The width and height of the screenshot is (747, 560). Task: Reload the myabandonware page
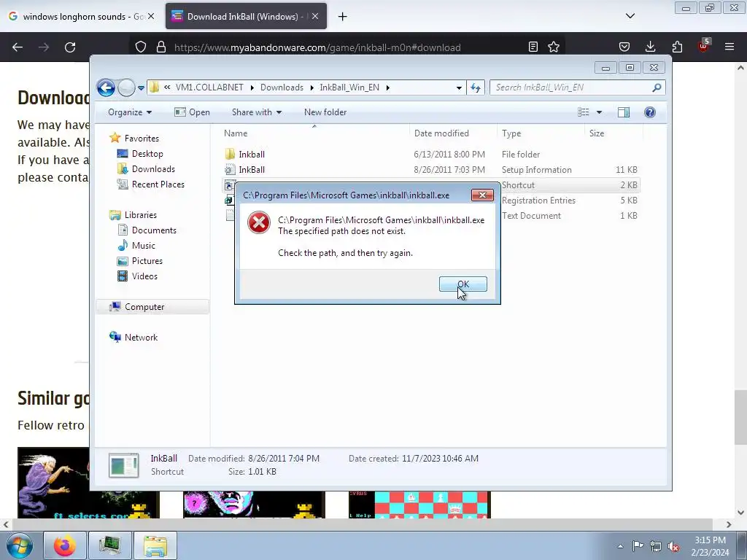click(70, 47)
